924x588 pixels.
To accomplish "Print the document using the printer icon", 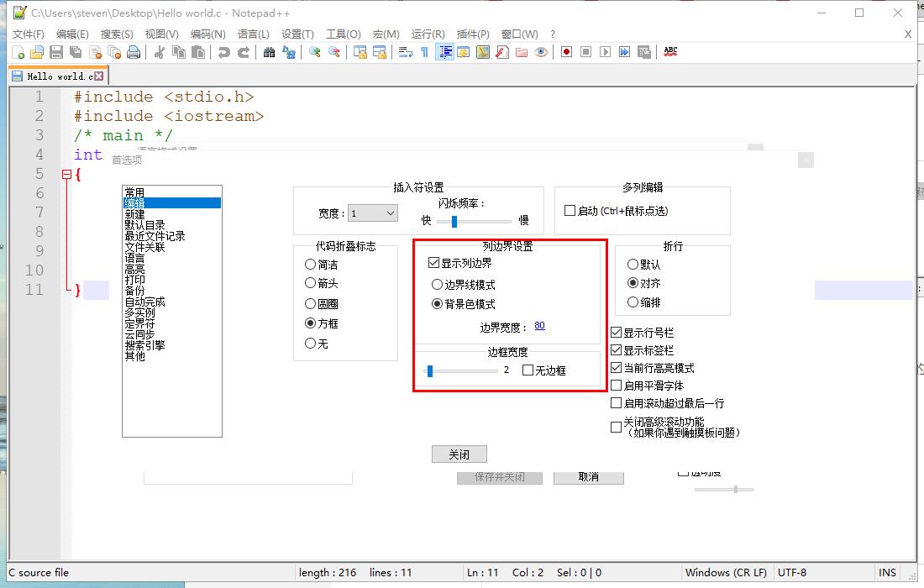I will click(x=133, y=52).
